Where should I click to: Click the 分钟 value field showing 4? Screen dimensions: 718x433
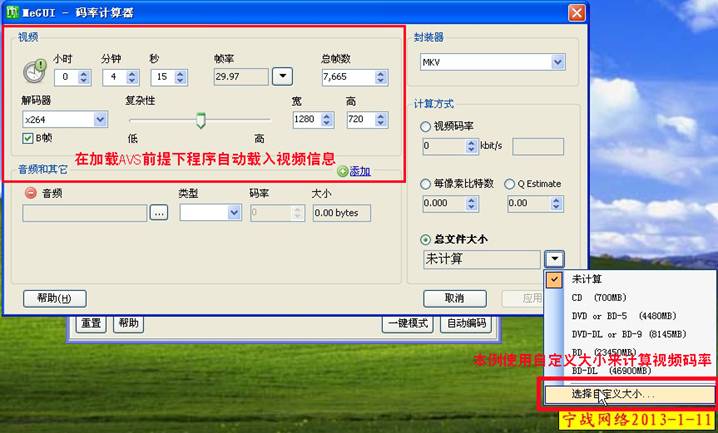coord(115,77)
